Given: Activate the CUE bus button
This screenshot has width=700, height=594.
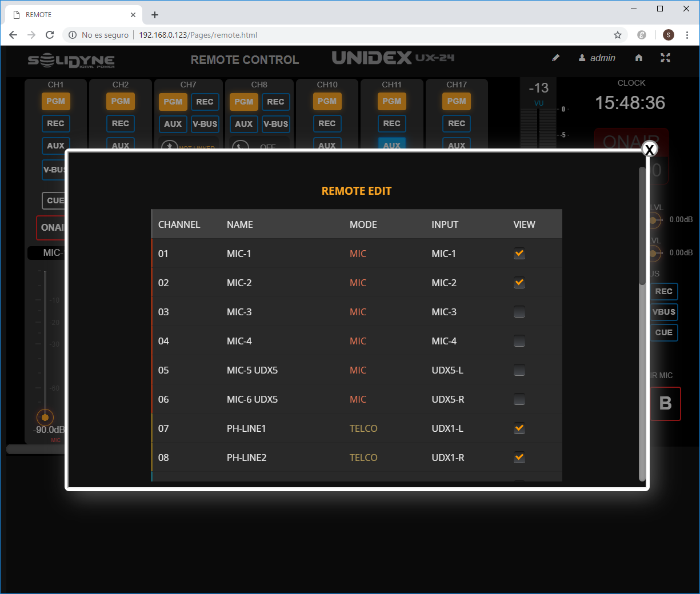Looking at the screenshot, I should coord(664,332).
